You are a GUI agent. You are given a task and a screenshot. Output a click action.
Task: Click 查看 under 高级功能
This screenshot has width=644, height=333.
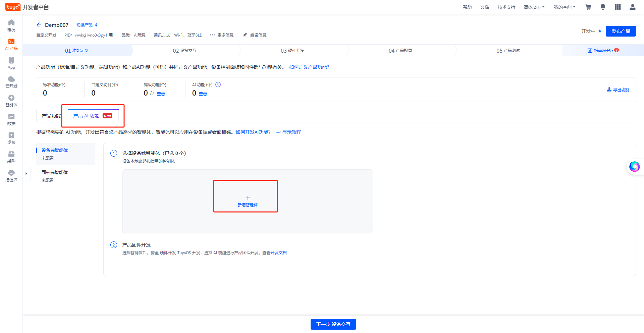[161, 94]
